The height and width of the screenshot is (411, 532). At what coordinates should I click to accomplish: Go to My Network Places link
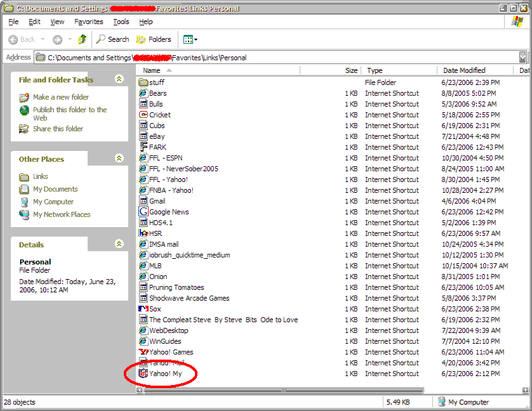click(x=62, y=214)
